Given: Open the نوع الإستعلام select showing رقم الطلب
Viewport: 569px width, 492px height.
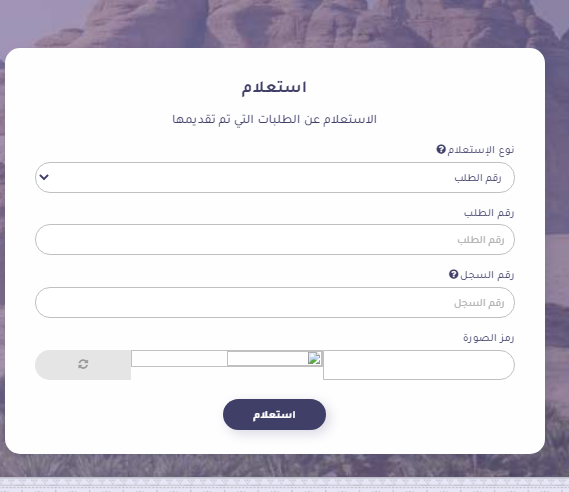Looking at the screenshot, I should tap(275, 177).
